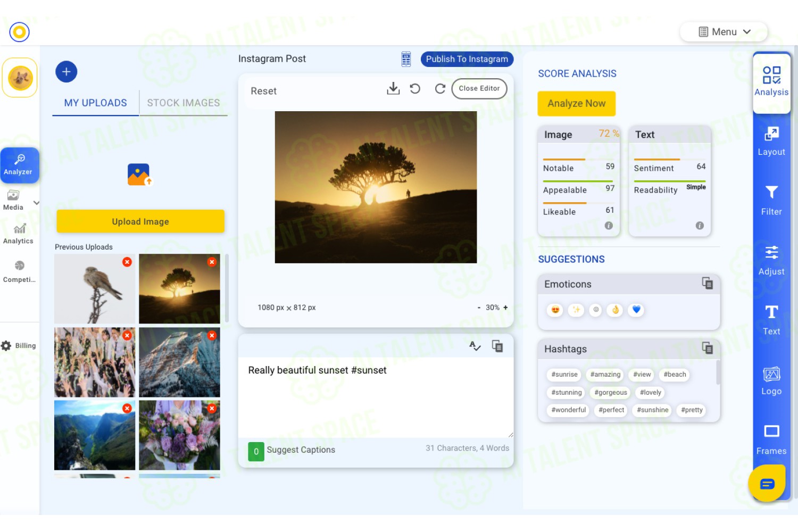Open the Analytics sidebar section
Screen dimensions: 798x532
click(19, 234)
